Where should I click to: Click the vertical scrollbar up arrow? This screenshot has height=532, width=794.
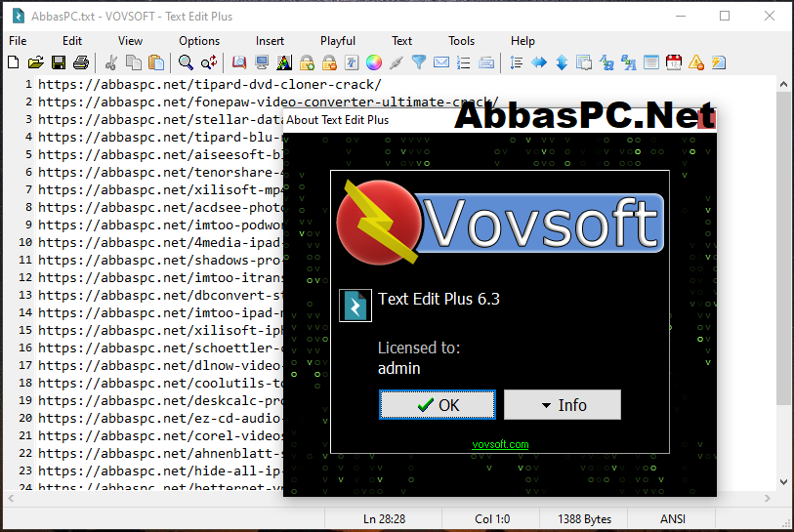point(783,85)
